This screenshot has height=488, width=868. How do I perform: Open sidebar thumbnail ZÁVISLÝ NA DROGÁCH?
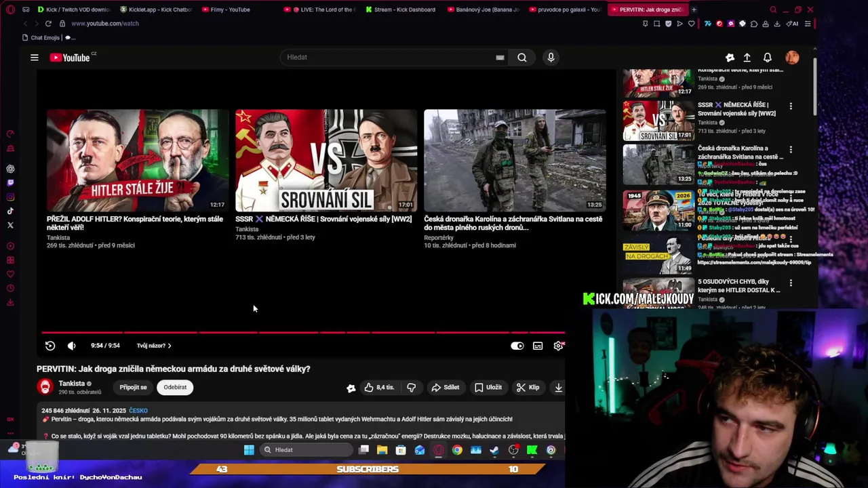[658, 253]
